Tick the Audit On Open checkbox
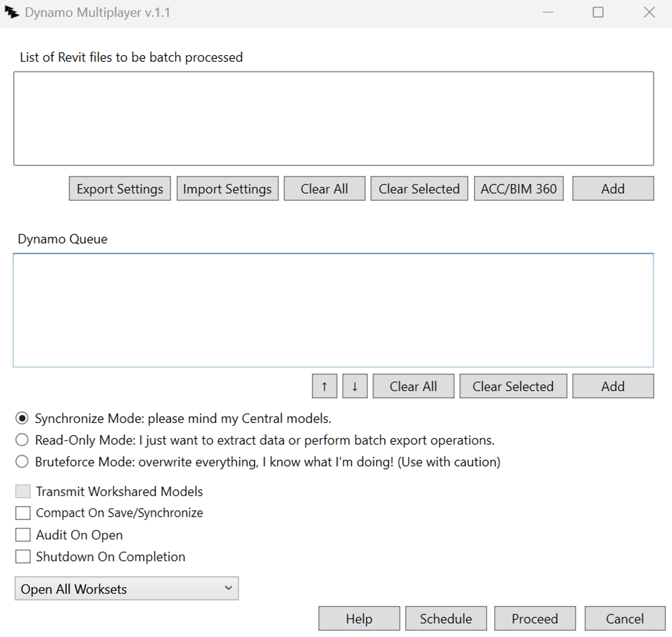 pos(23,535)
